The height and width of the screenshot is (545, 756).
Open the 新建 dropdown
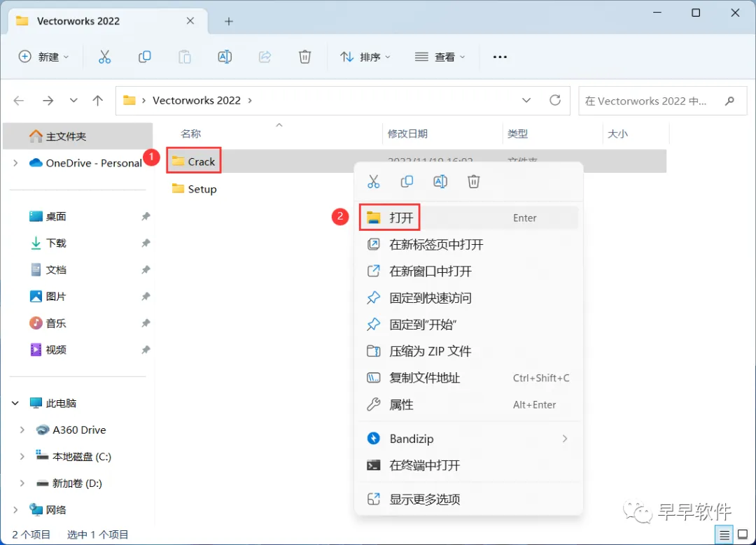[x=43, y=57]
